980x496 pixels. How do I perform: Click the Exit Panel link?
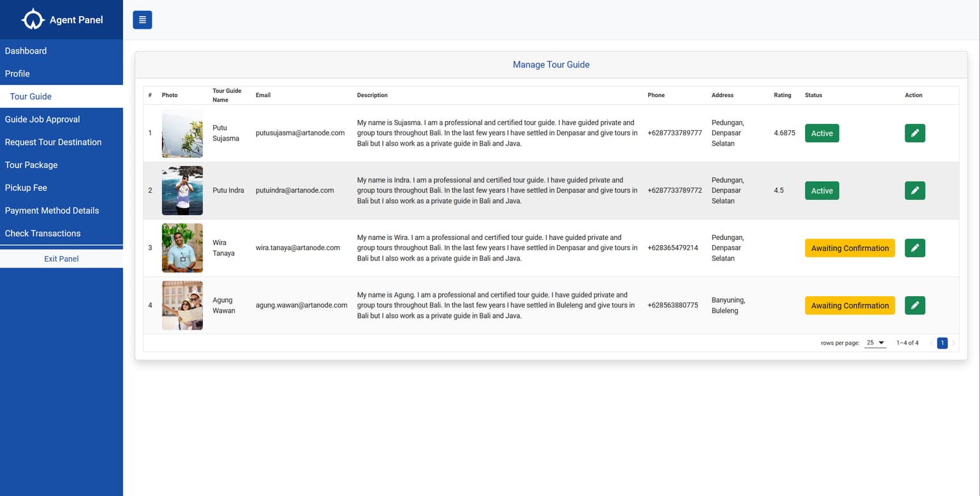coord(61,259)
